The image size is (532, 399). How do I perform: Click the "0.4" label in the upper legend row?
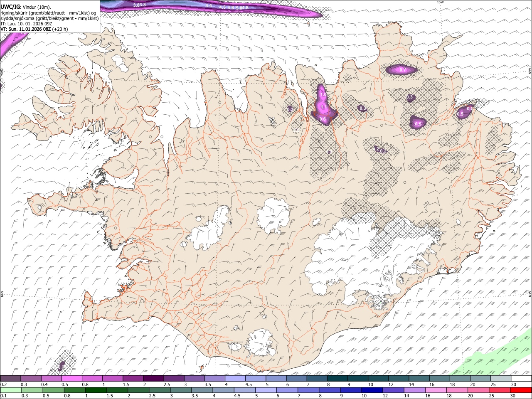44,384
